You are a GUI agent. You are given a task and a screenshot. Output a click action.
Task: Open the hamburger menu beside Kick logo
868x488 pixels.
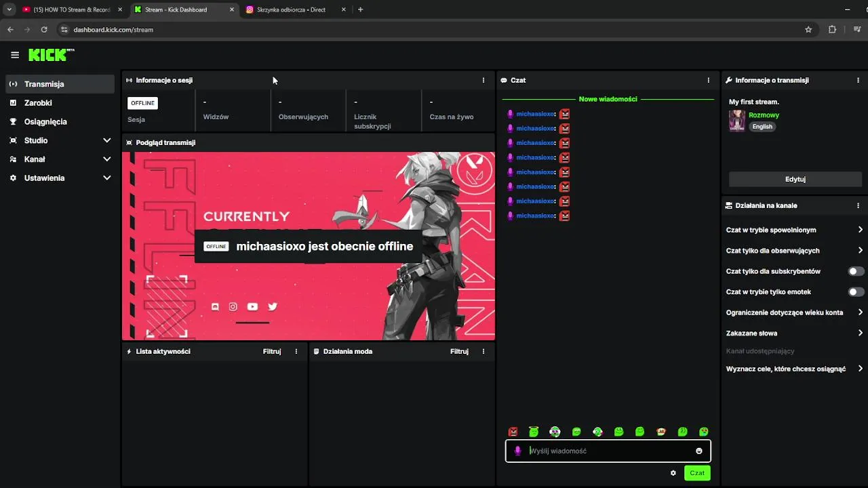click(x=15, y=55)
